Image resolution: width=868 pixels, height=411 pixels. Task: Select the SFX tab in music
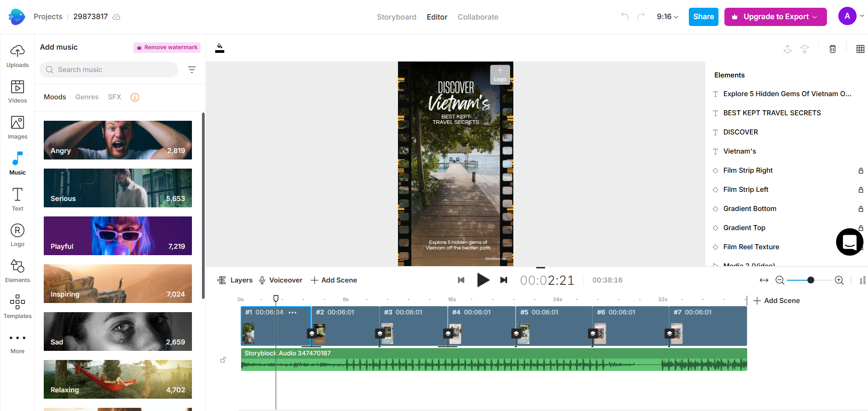tap(114, 97)
